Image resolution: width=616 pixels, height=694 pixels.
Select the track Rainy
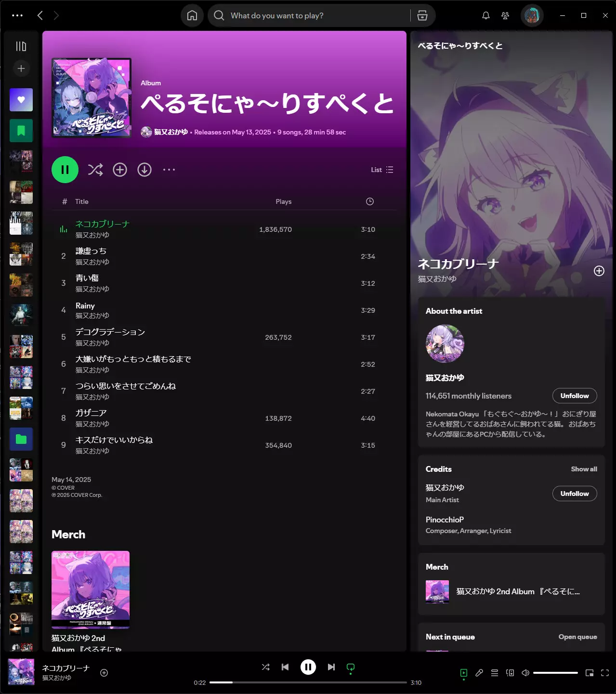pos(224,310)
